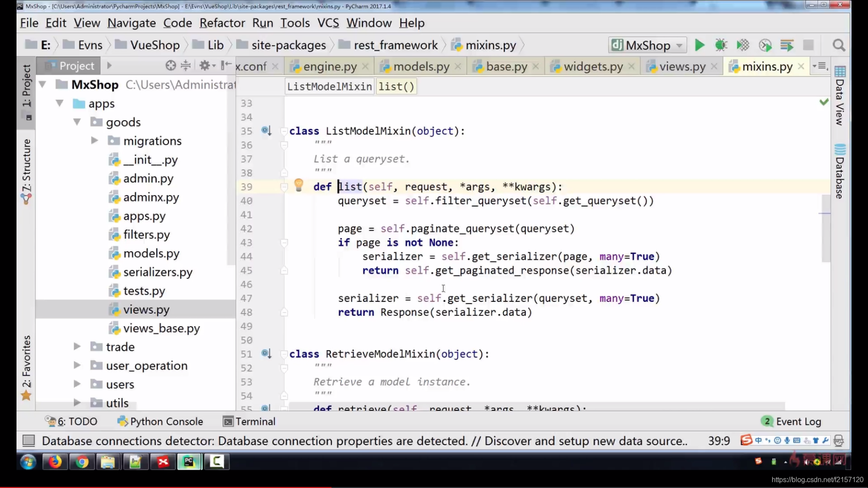This screenshot has width=868, height=488.
Task: Click Scroll from Source target icon
Action: [170, 66]
